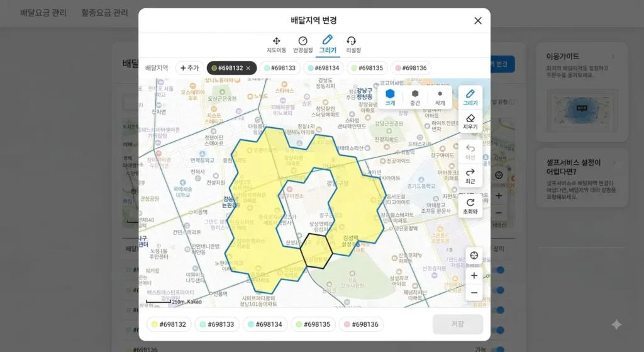
Task: Open the guide map thumbnail
Action: 582,110
